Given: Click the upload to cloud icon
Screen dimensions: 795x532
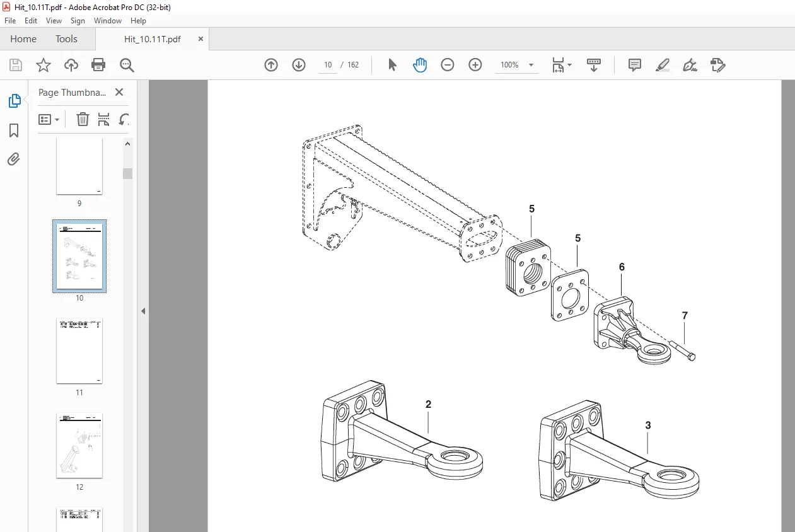Looking at the screenshot, I should point(71,65).
